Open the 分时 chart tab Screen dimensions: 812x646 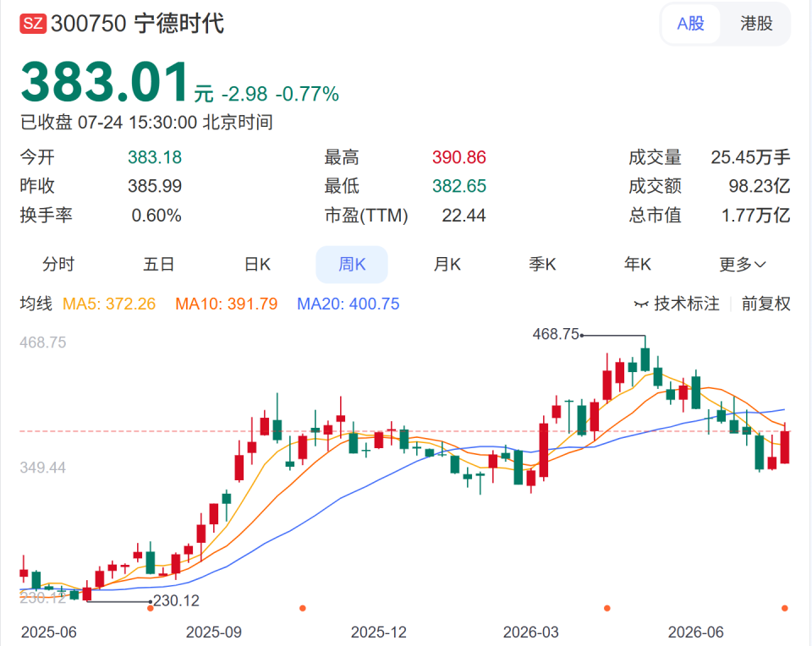coord(58,265)
